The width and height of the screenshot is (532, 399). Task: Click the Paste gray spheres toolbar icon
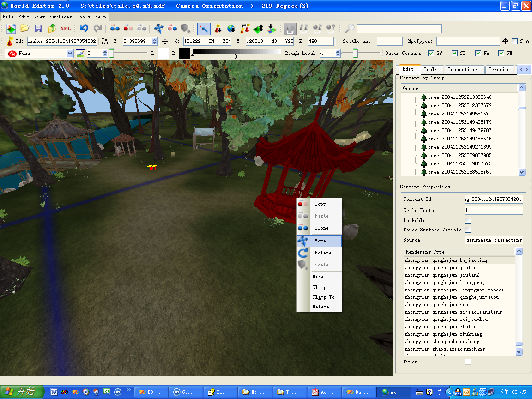point(142,28)
